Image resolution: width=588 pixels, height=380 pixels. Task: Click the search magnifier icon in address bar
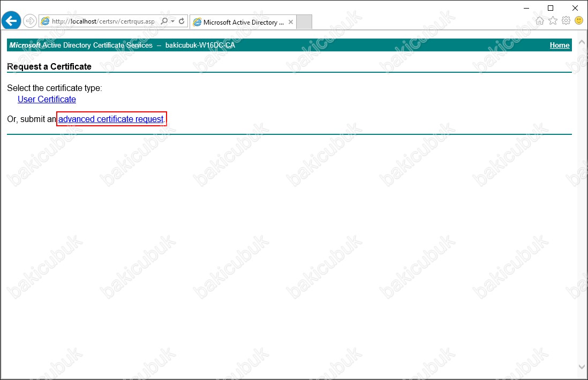(x=164, y=21)
